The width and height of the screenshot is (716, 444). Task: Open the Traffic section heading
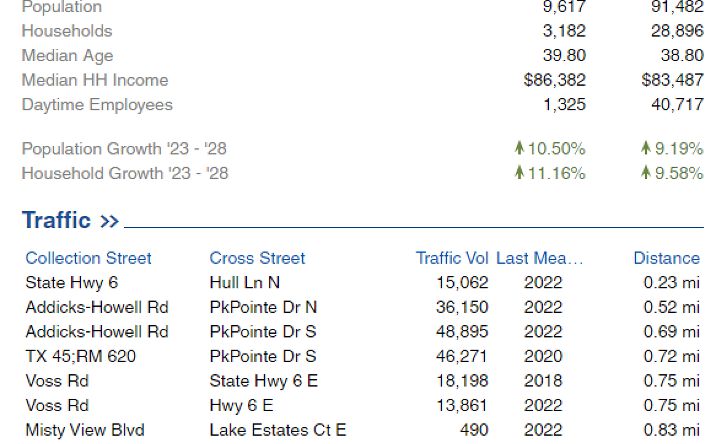(56, 220)
